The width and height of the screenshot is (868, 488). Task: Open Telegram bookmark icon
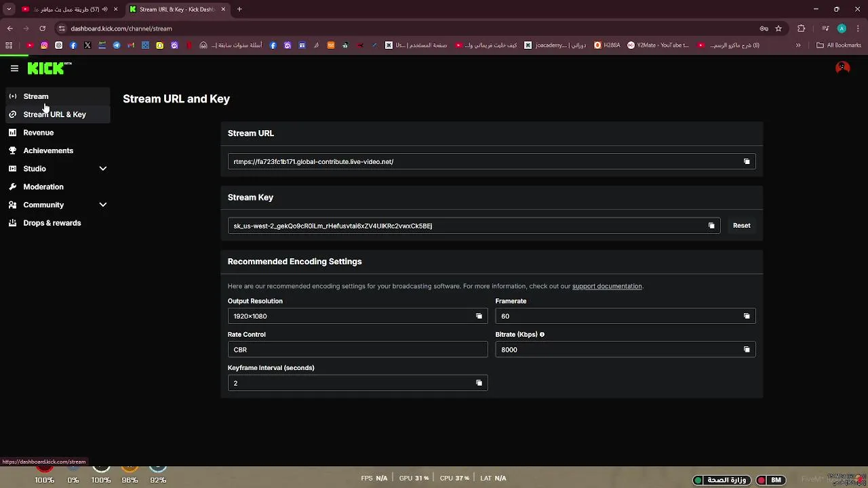pyautogui.click(x=117, y=45)
